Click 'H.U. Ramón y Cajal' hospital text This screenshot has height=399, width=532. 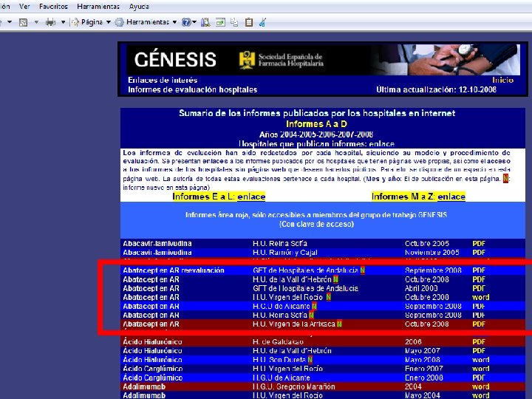point(285,253)
